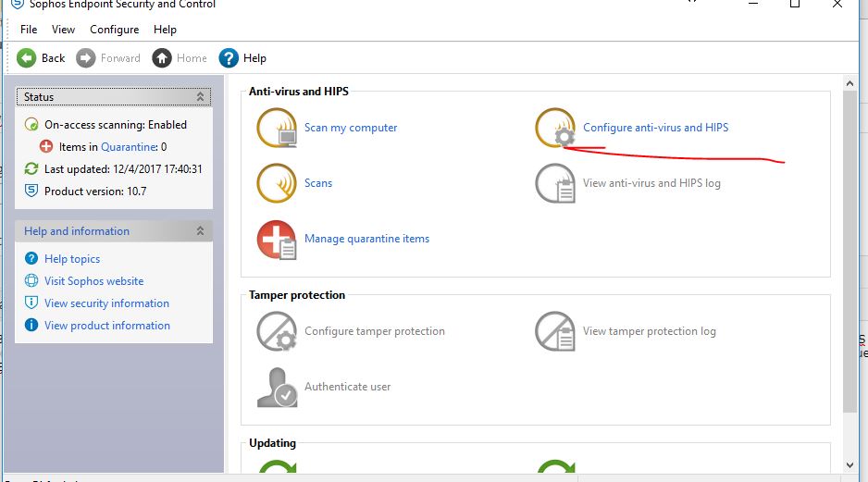The width and height of the screenshot is (868, 482).
Task: Open the Help menu in menu bar
Action: click(165, 30)
